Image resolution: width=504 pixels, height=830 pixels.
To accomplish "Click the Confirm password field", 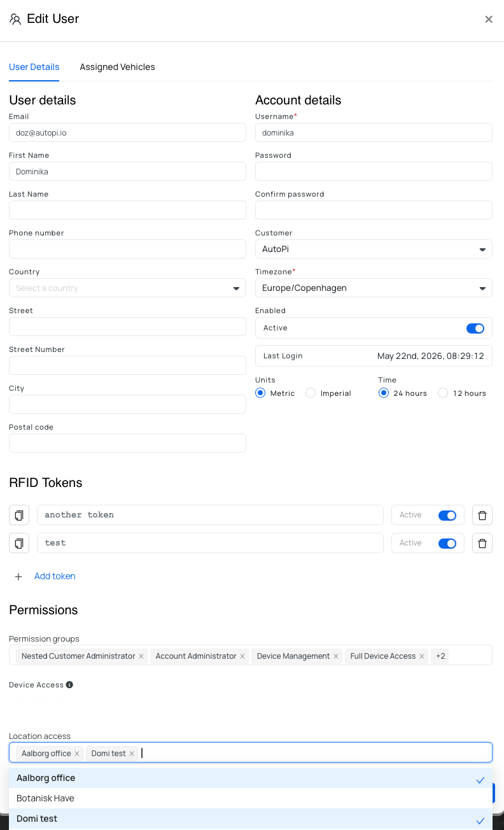I will tap(374, 211).
